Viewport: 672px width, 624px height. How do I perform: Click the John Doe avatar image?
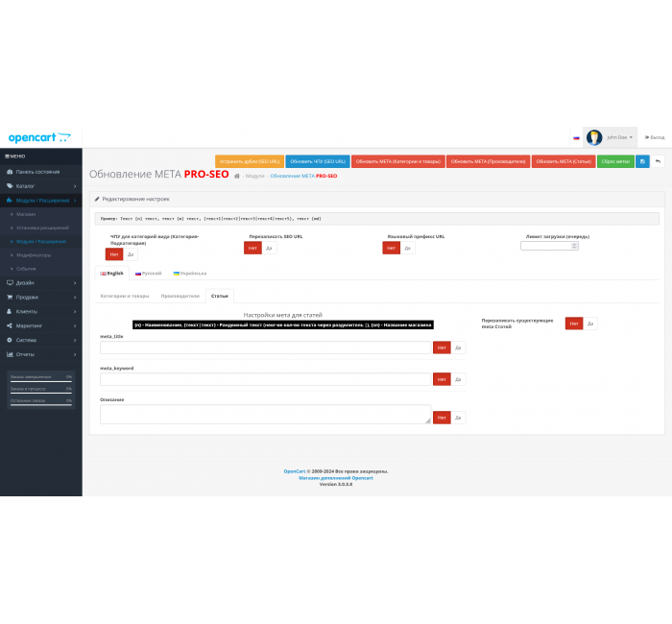click(x=594, y=137)
